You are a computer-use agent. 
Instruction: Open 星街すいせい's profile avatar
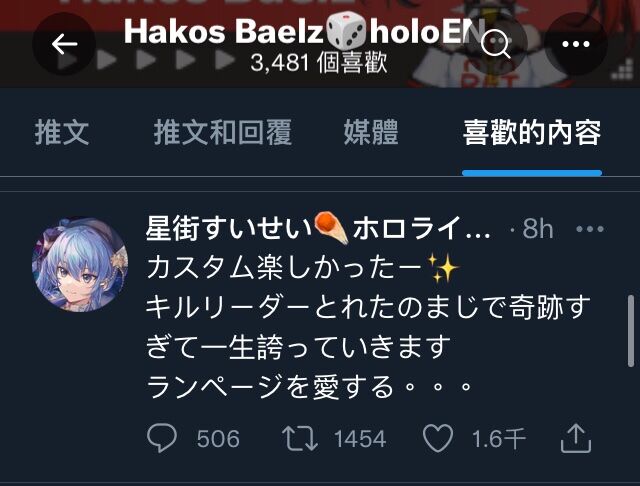[80, 264]
